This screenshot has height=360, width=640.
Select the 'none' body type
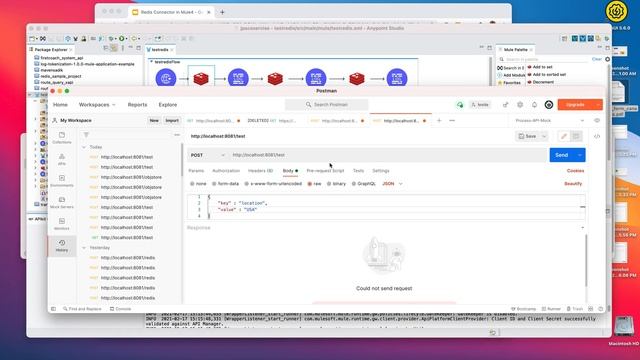(x=198, y=184)
